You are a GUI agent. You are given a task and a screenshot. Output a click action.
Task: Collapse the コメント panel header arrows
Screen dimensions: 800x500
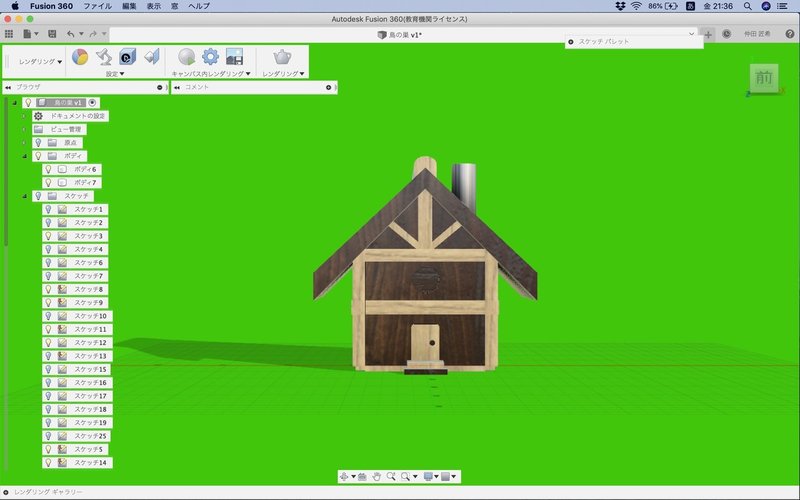177,87
